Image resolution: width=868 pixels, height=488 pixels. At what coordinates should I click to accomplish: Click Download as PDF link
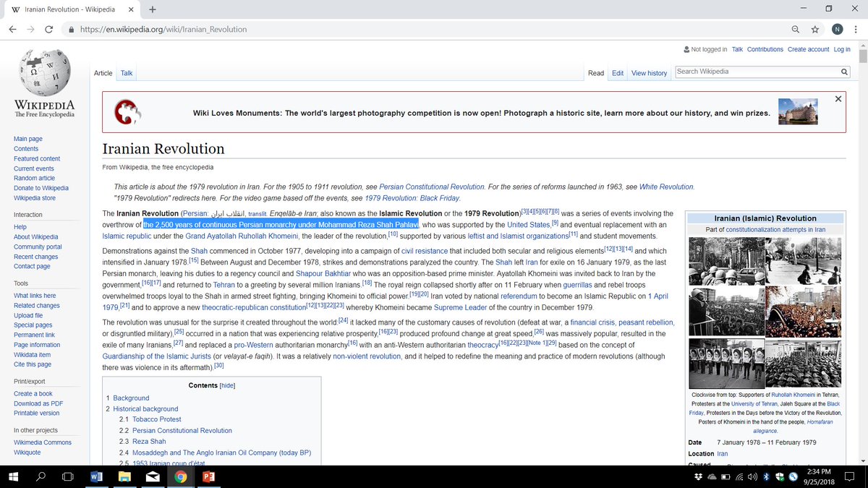38,403
